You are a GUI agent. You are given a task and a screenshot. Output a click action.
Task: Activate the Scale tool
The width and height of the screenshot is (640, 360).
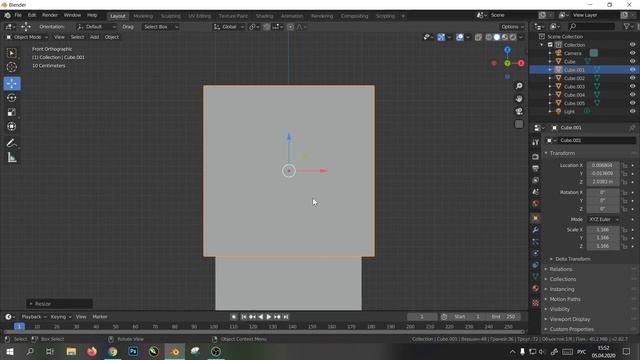pyautogui.click(x=12, y=112)
